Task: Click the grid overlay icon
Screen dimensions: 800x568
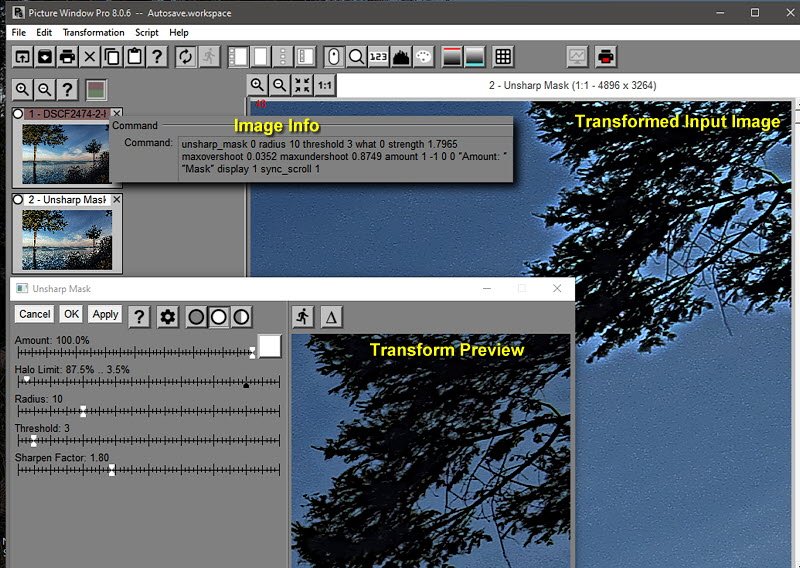Action: (x=504, y=57)
